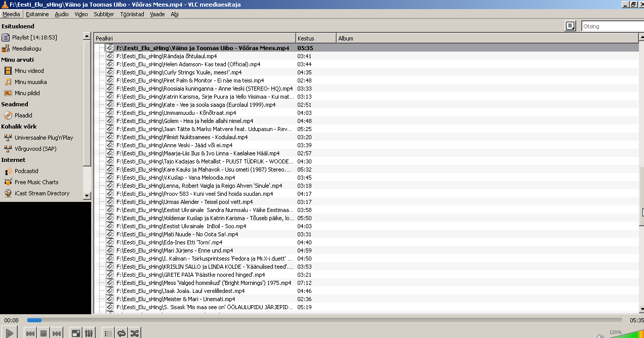Toggle fullscreen video mode icon
The height and width of the screenshot is (338, 644).
point(75,333)
